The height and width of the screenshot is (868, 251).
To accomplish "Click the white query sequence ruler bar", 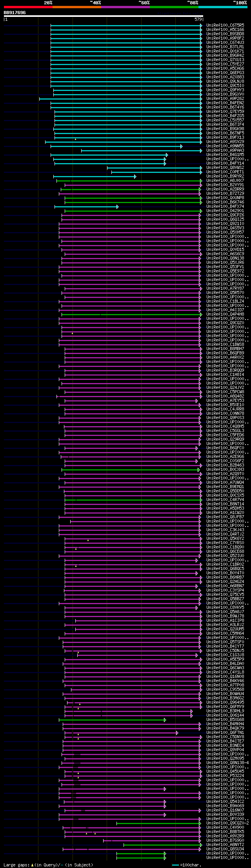I will 103,16.
